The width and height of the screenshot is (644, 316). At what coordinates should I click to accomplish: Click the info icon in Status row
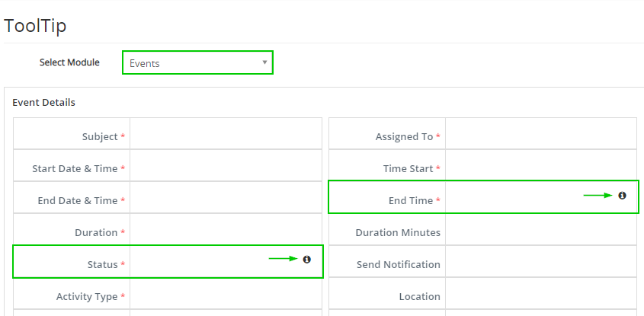pos(307,260)
